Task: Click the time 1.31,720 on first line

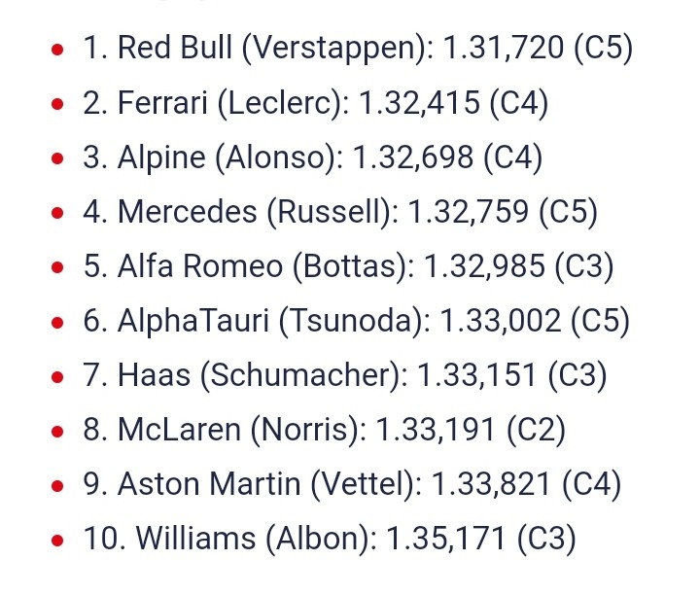Action: point(504,48)
